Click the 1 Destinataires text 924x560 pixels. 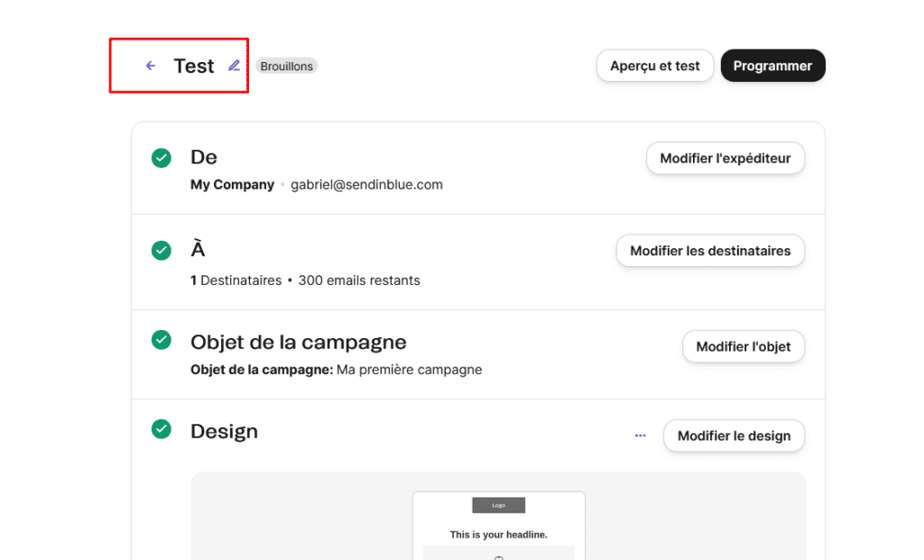[x=236, y=280]
